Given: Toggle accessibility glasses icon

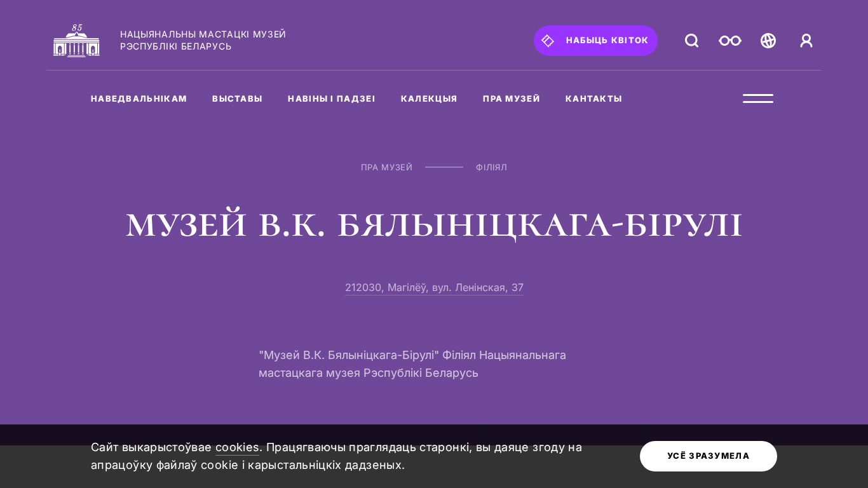Looking at the screenshot, I should point(730,41).
